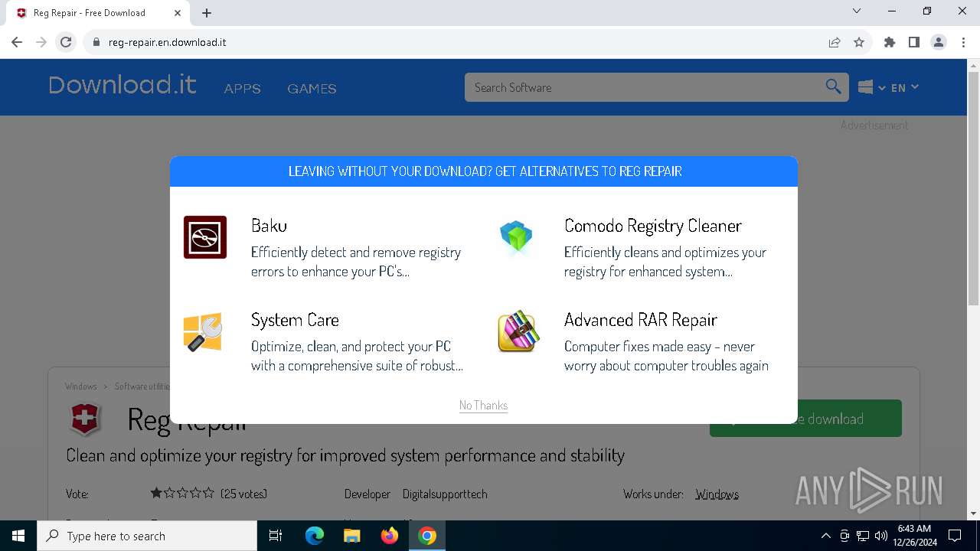
Task: Go forward in the browser
Action: [x=41, y=42]
